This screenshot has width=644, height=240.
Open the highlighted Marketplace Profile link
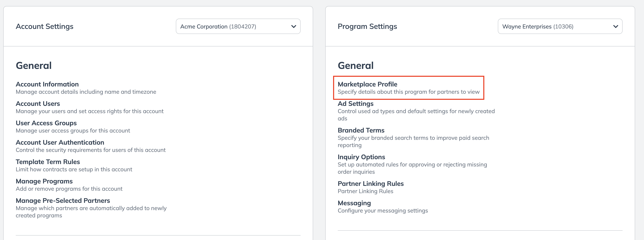coord(367,84)
